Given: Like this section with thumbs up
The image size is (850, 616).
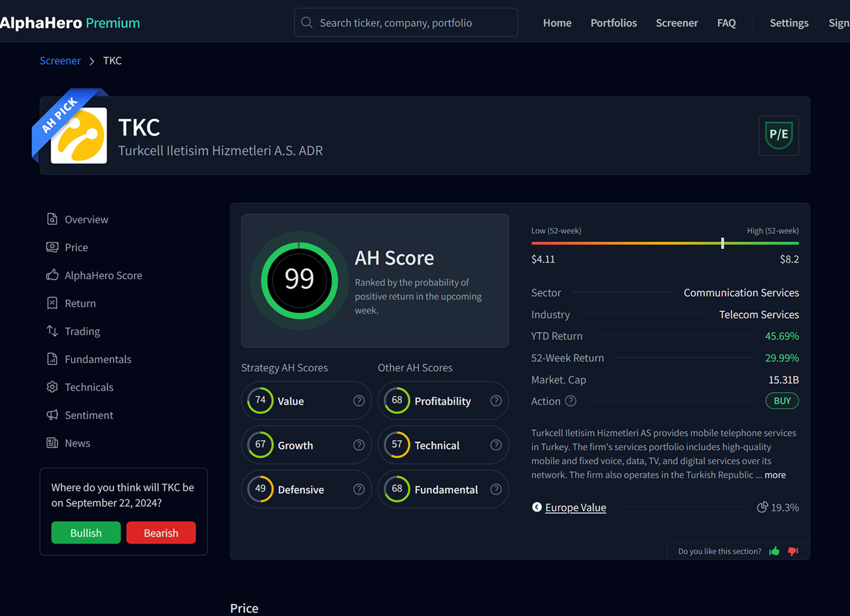Looking at the screenshot, I should [x=774, y=551].
